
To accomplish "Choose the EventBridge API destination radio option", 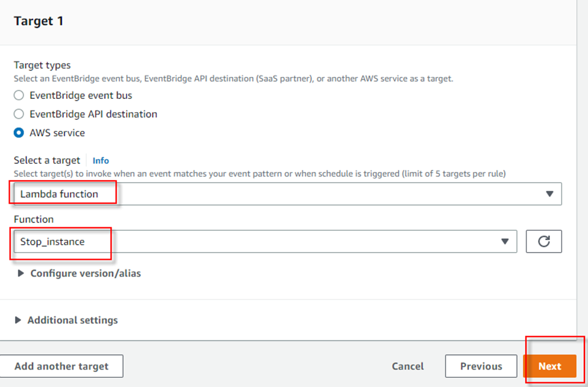I will [x=19, y=114].
